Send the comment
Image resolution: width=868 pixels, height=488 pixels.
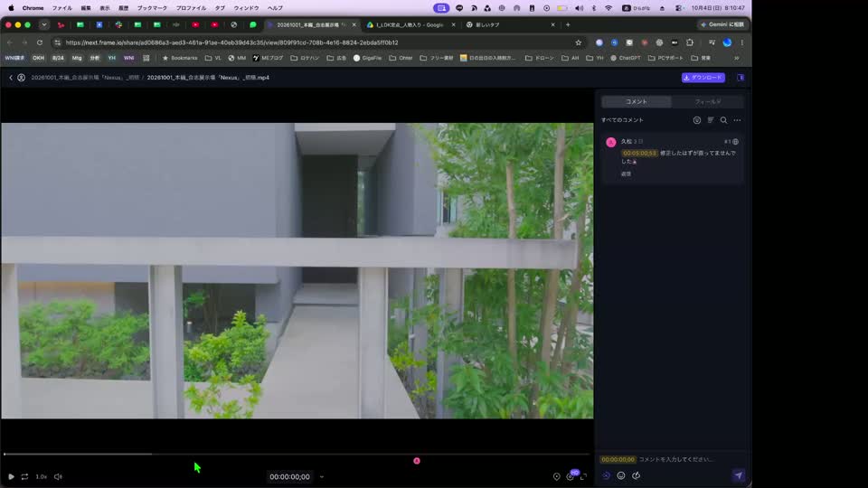tap(739, 475)
